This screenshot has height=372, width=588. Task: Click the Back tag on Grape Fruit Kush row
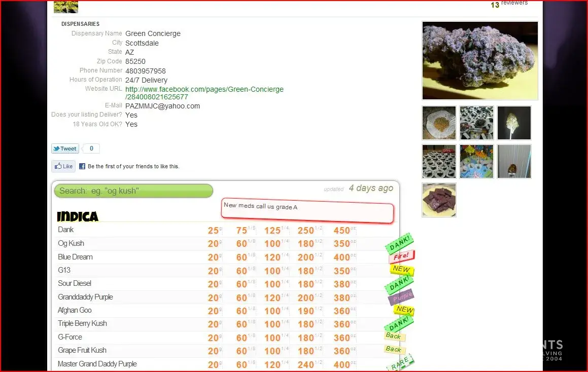(x=394, y=349)
